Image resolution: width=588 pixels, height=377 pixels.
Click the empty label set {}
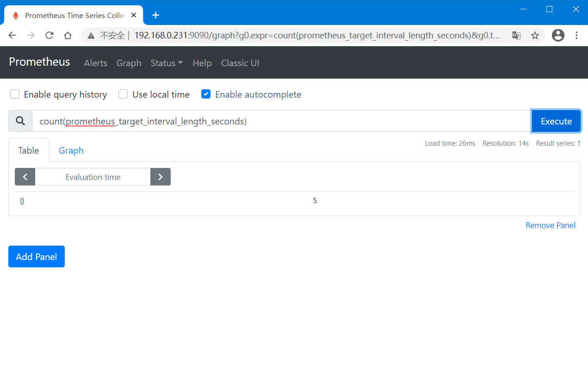(x=22, y=201)
